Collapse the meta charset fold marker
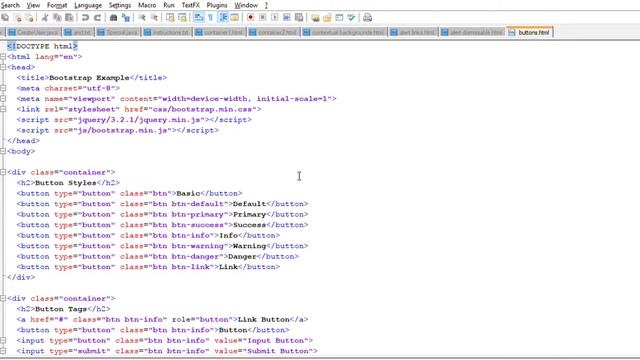The width and height of the screenshot is (640, 360). click(x=3, y=88)
